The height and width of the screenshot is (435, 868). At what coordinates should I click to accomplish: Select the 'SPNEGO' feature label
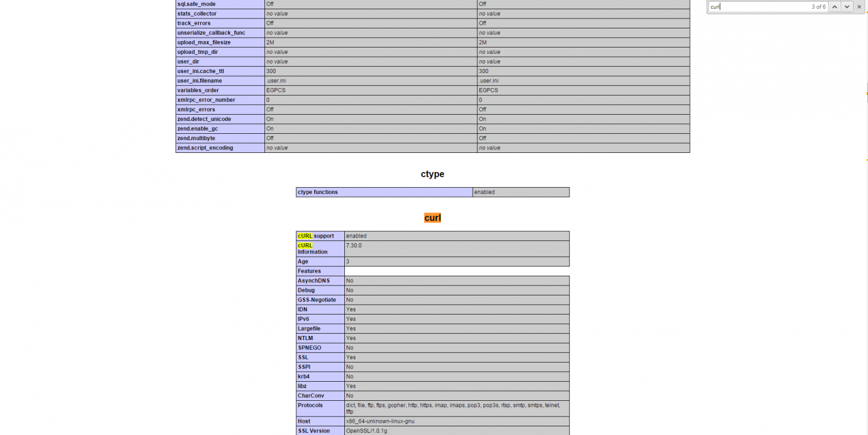[x=309, y=348]
